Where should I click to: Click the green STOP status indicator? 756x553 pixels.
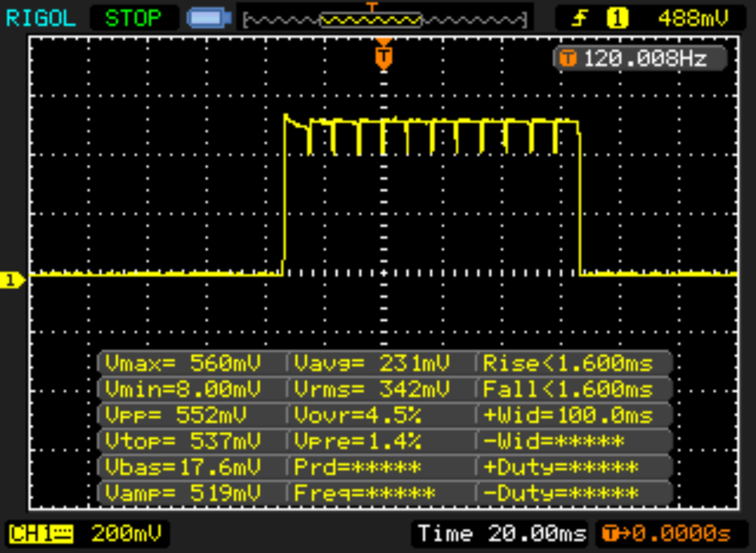pyautogui.click(x=133, y=19)
